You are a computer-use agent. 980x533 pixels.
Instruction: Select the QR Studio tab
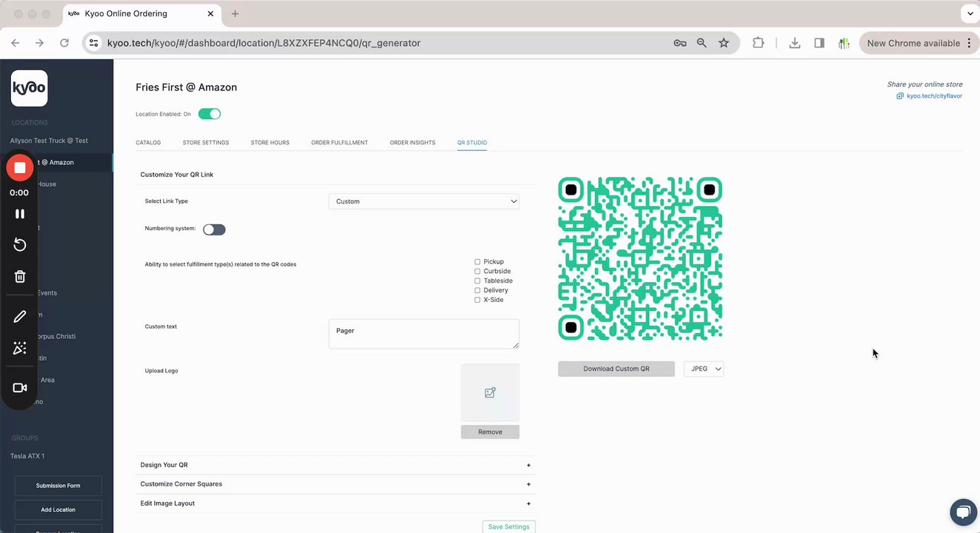click(472, 142)
